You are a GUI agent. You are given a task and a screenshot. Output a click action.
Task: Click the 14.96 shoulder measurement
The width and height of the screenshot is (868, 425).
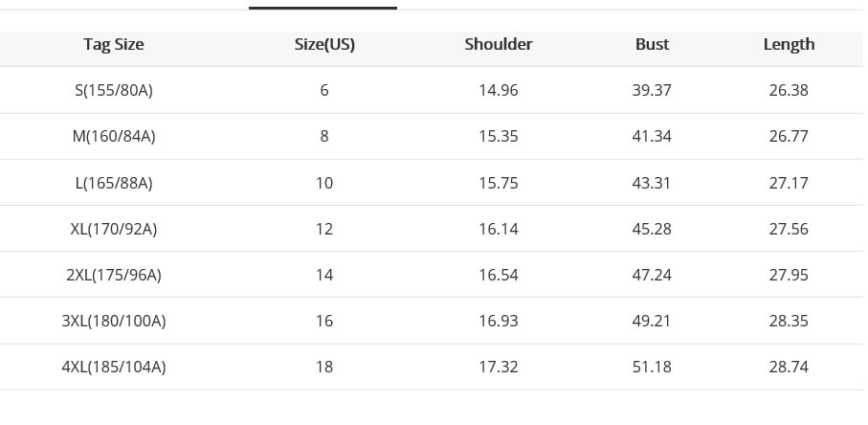[x=499, y=90]
